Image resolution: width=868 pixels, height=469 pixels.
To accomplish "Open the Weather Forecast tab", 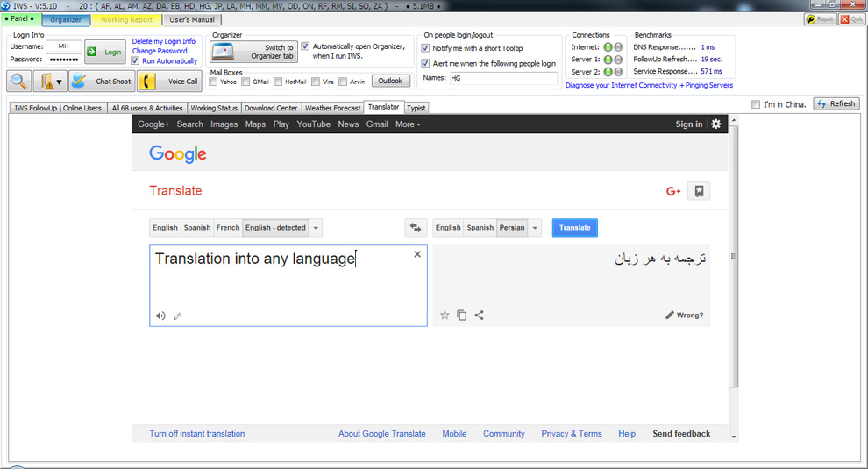I will (332, 108).
